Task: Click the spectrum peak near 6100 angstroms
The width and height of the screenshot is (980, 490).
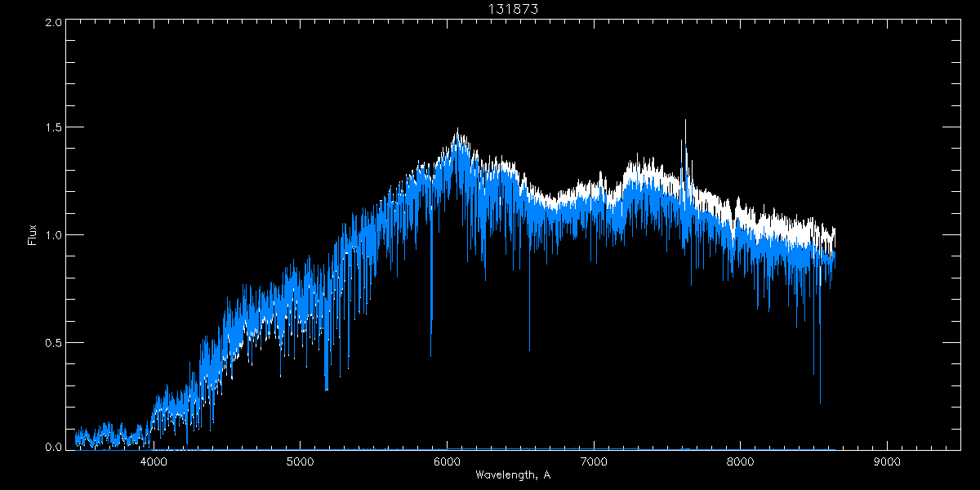Action: tap(457, 129)
